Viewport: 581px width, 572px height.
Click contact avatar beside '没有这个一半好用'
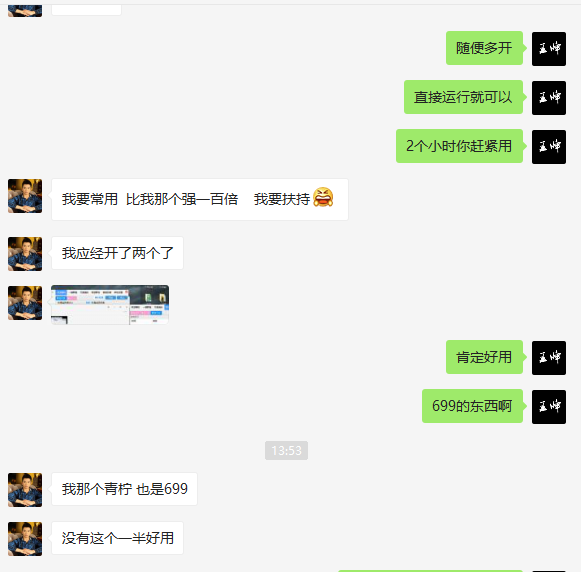point(25,539)
